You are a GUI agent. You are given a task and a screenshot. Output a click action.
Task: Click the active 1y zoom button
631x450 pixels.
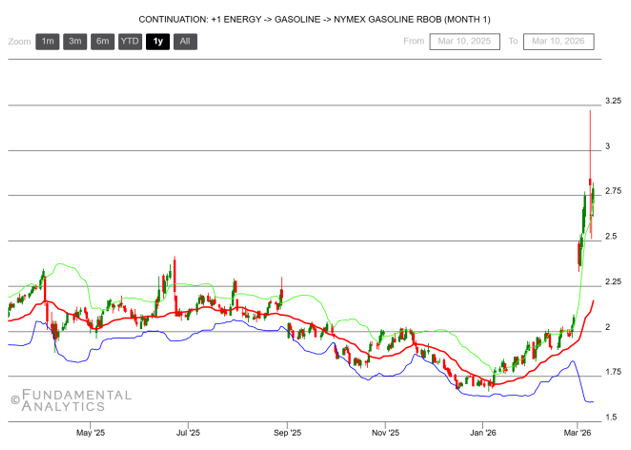tap(157, 41)
